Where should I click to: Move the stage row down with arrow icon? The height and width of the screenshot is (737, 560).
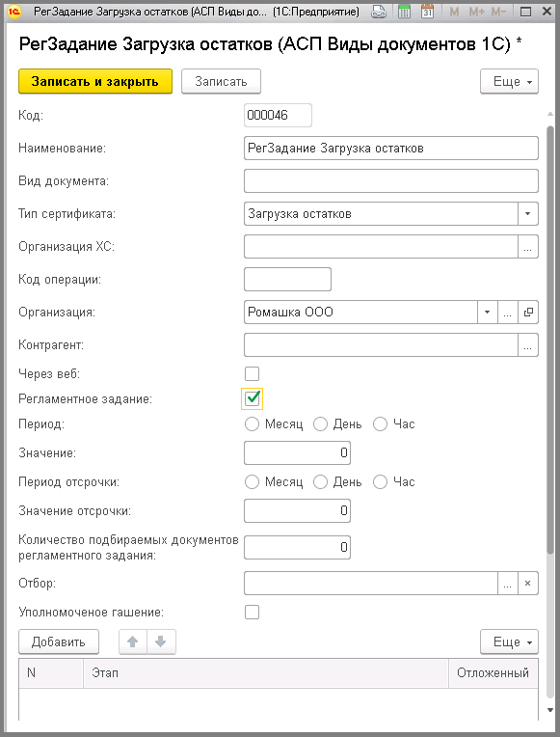[161, 641]
